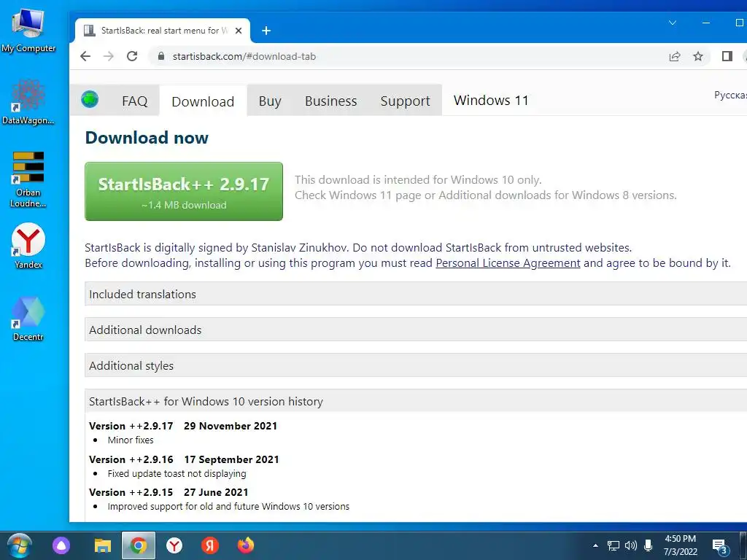747x560 pixels.
Task: Collapse Windows 10 version history section
Action: click(415, 401)
